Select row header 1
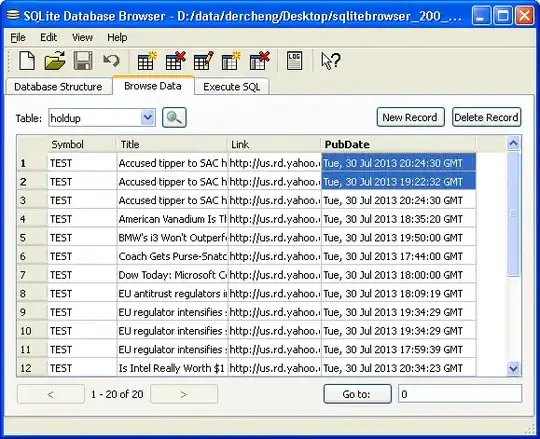The height and width of the screenshot is (439, 540). click(32, 163)
